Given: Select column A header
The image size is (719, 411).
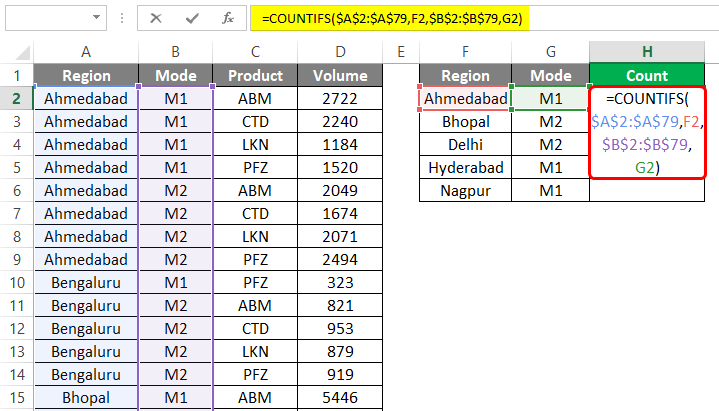Looking at the screenshot, I should pos(86,52).
